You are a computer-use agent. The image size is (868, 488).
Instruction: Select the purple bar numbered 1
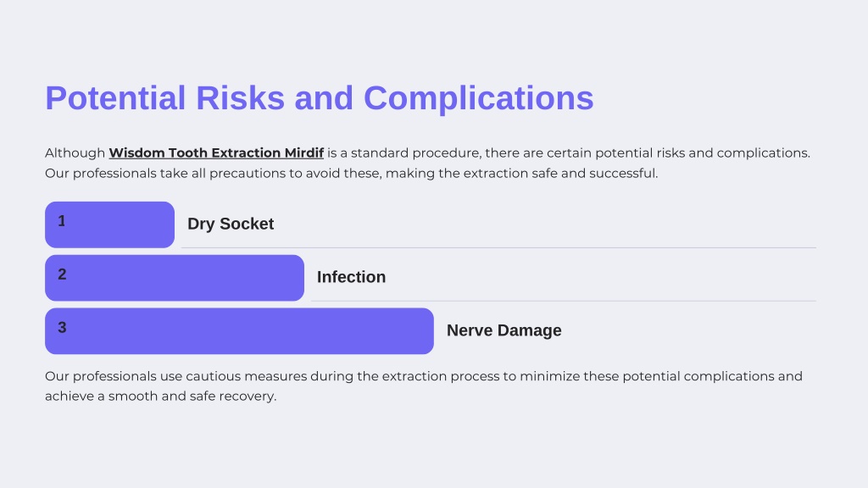coord(109,225)
